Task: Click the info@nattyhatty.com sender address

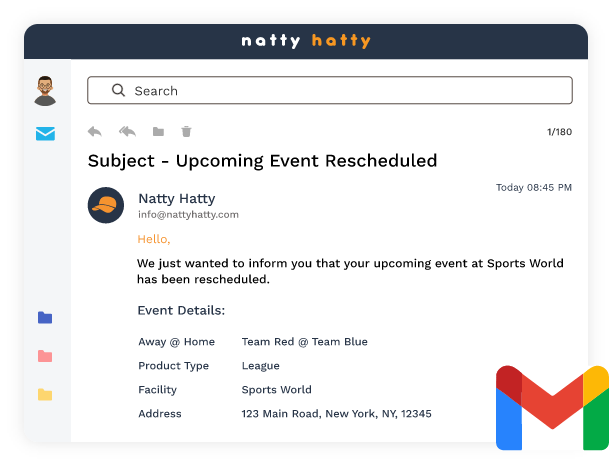Action: (x=188, y=214)
